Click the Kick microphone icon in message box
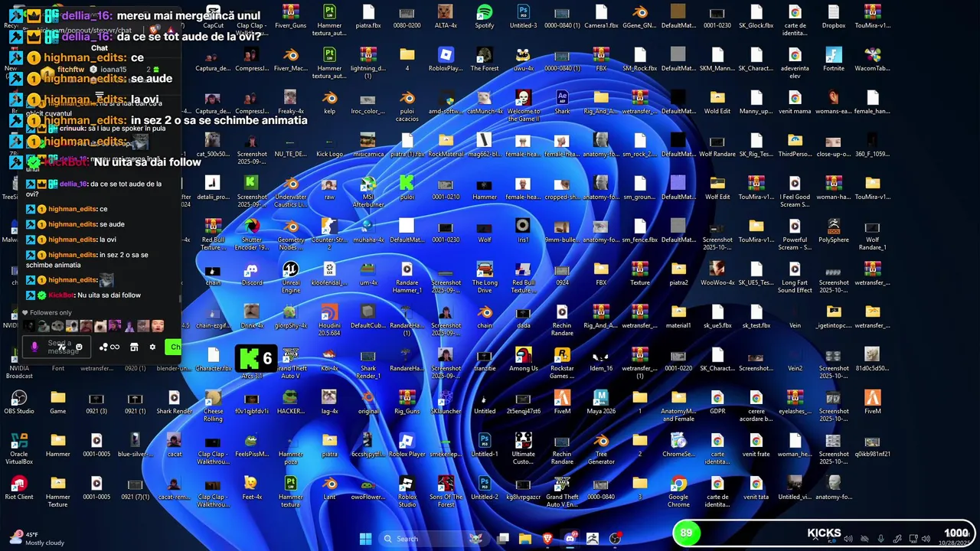Screen dimensions: 980x551 (x=34, y=347)
